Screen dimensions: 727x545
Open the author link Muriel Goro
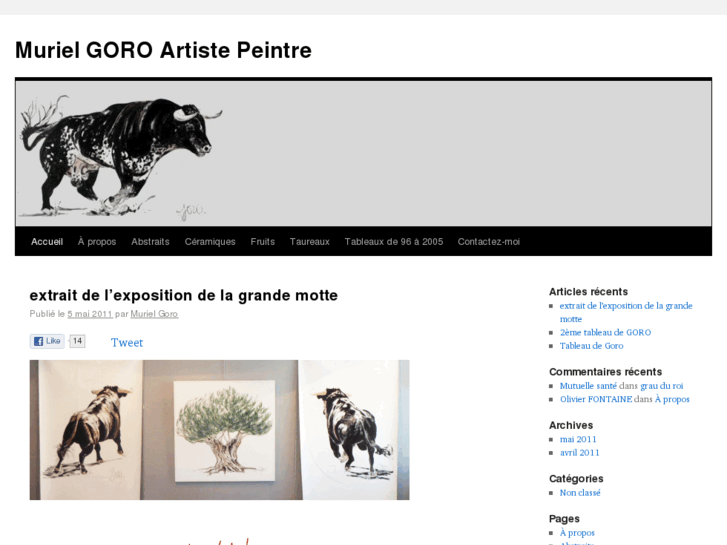tap(154, 314)
